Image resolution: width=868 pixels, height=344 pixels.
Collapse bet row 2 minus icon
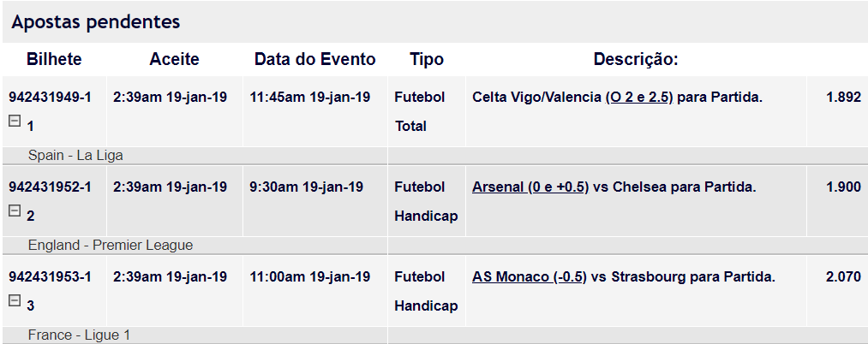(x=15, y=211)
